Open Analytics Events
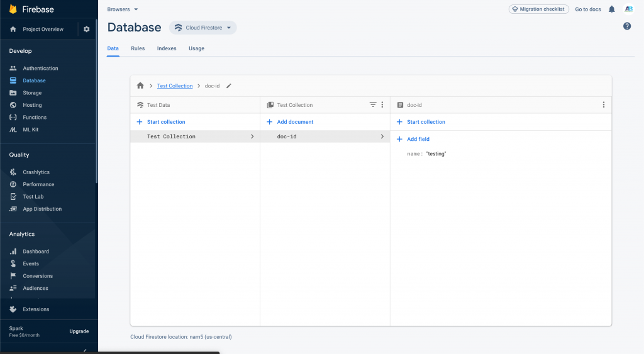644x354 pixels. point(31,263)
